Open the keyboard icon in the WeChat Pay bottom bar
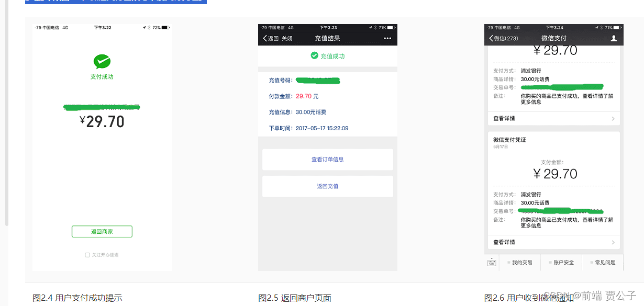644x306 pixels. (x=492, y=262)
